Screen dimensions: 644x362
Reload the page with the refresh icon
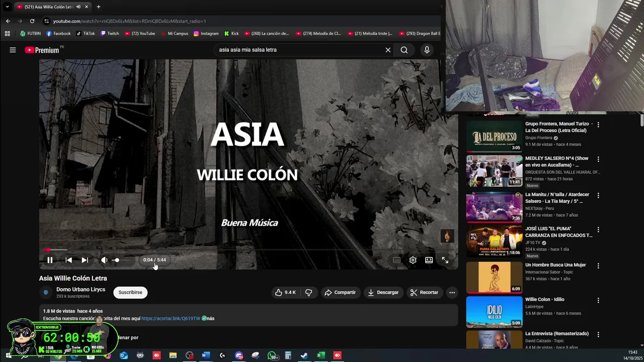(32, 21)
